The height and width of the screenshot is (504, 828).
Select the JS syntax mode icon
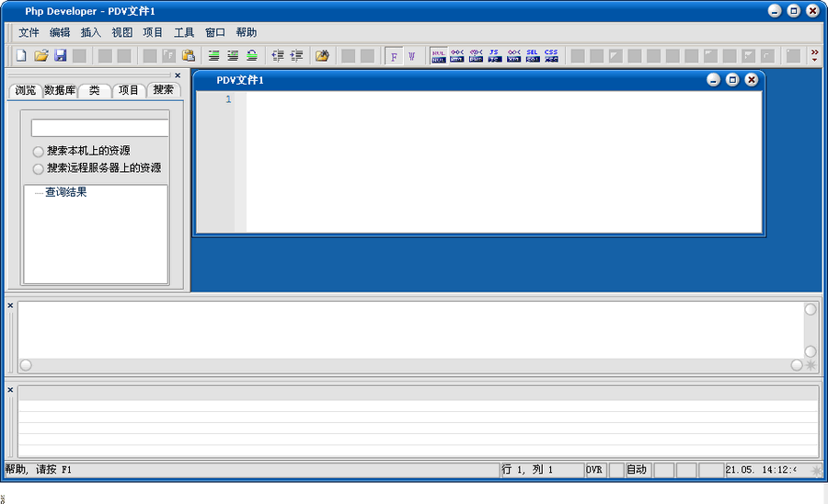pos(495,56)
